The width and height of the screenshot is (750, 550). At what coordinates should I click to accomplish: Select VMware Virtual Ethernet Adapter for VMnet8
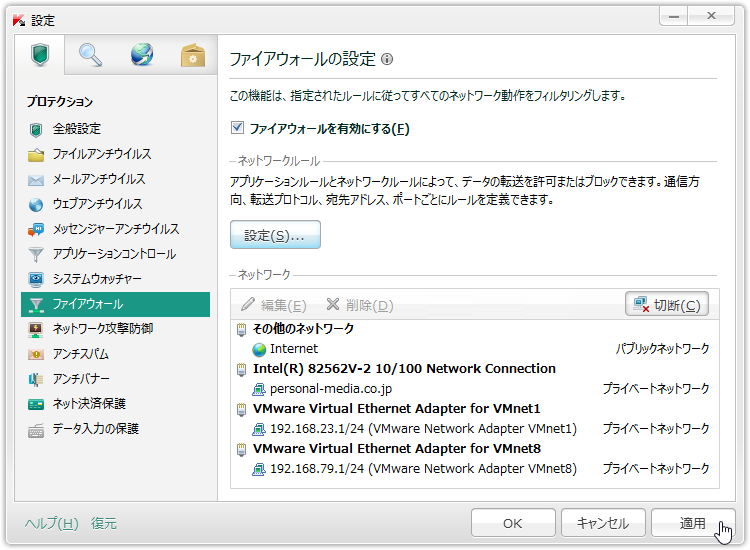pos(396,448)
